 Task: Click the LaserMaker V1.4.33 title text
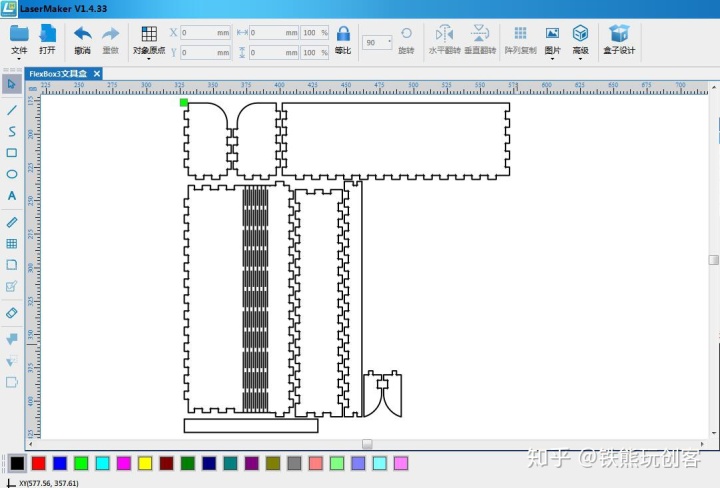pos(63,8)
